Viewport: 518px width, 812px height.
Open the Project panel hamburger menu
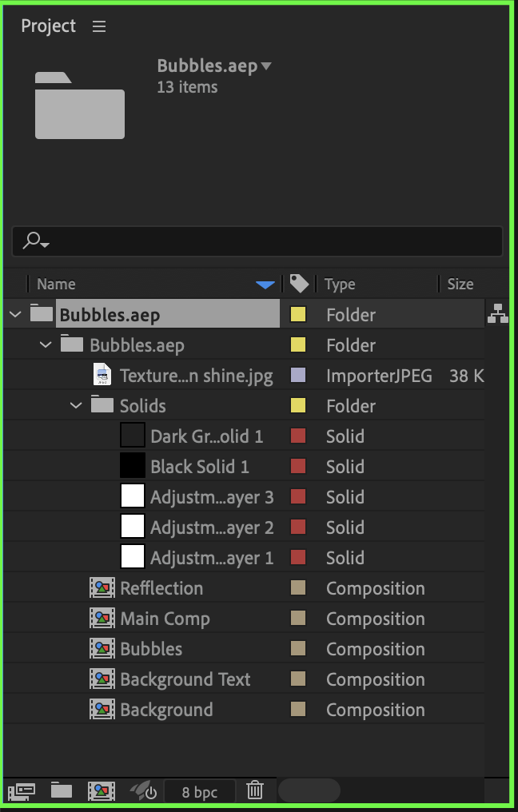99,26
